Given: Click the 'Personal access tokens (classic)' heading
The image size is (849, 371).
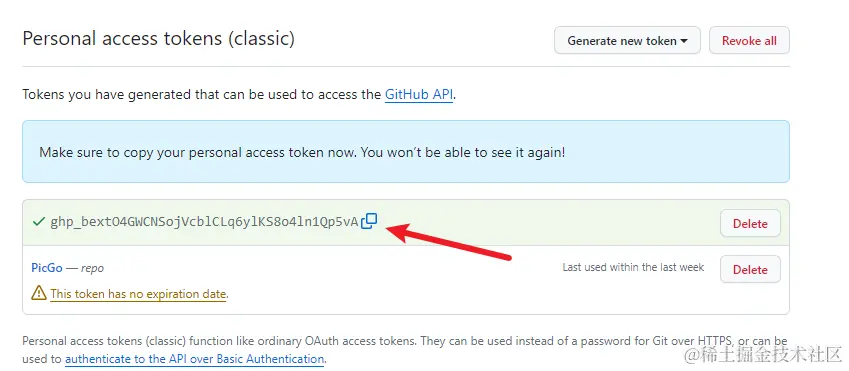Looking at the screenshot, I should (159, 39).
